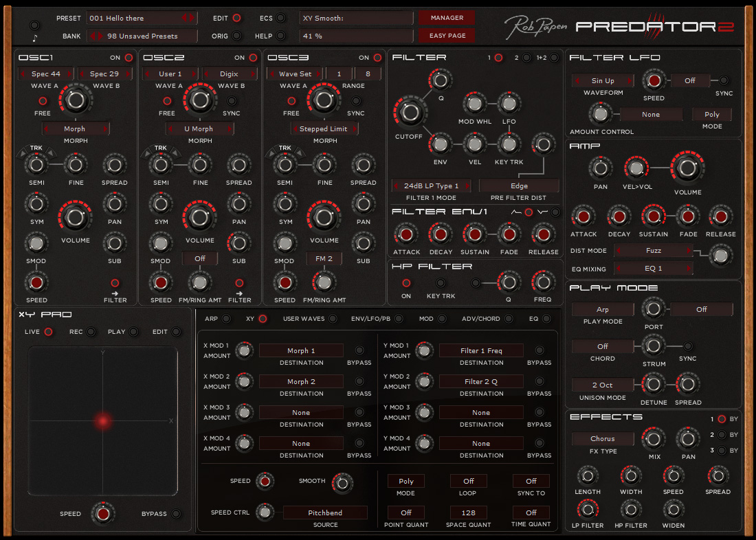Open the FX Type dropdown showing Chorus
The image size is (756, 540).
click(603, 438)
